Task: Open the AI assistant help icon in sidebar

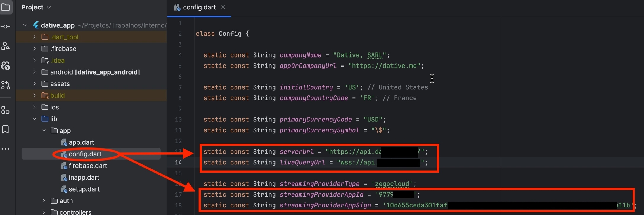Action: (x=6, y=66)
